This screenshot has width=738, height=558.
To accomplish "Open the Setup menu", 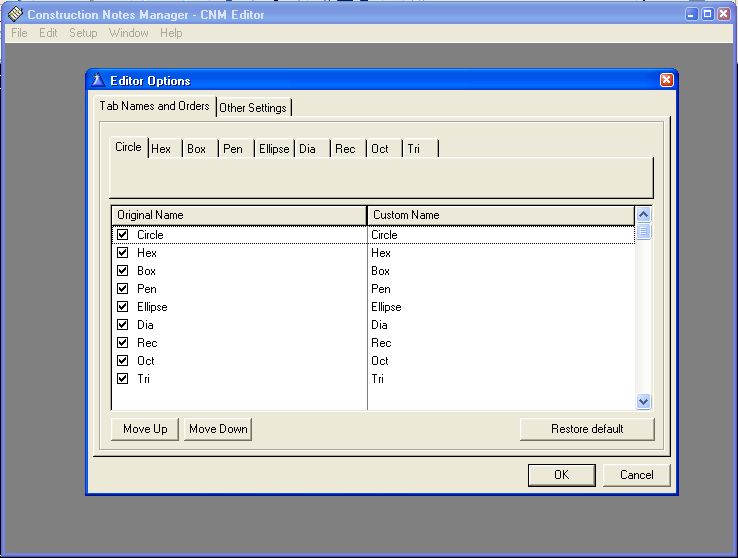I will pyautogui.click(x=83, y=33).
